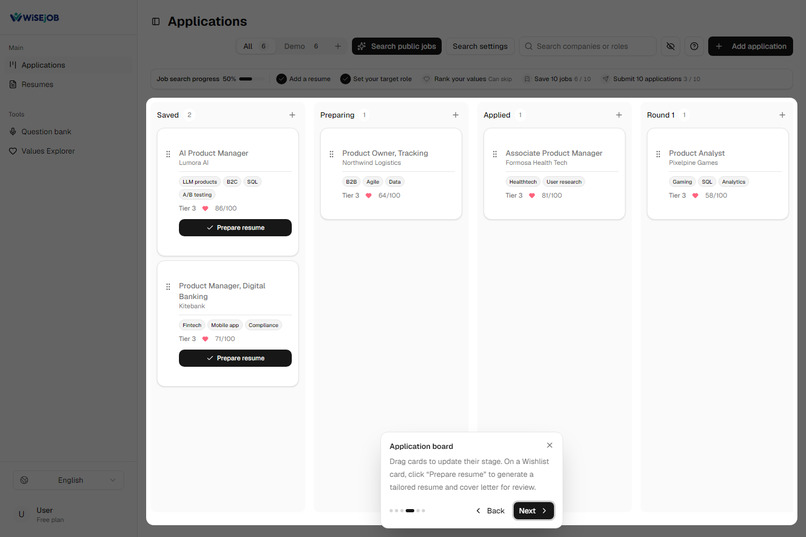The height and width of the screenshot is (537, 806).
Task: Click the Healthtech tag
Action: [x=523, y=182]
